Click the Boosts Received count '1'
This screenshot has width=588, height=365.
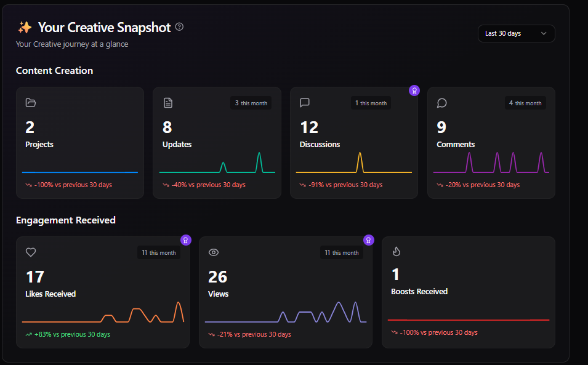pos(395,275)
